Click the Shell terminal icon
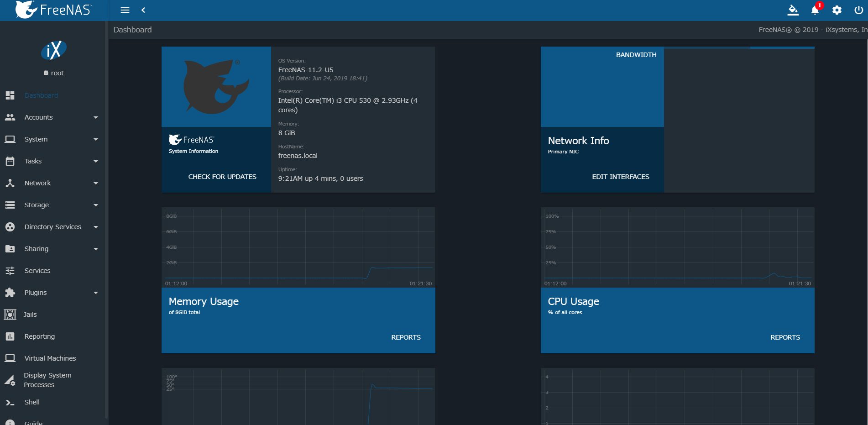Viewport: 868px width, 425px height. [10, 402]
